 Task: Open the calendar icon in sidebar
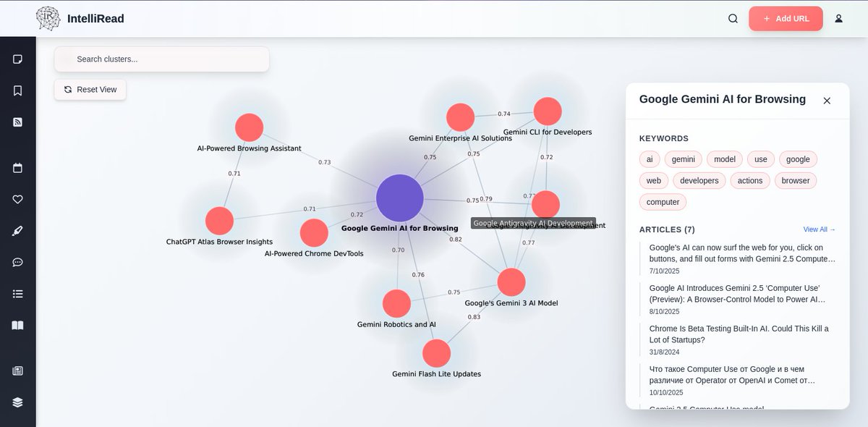click(x=17, y=167)
